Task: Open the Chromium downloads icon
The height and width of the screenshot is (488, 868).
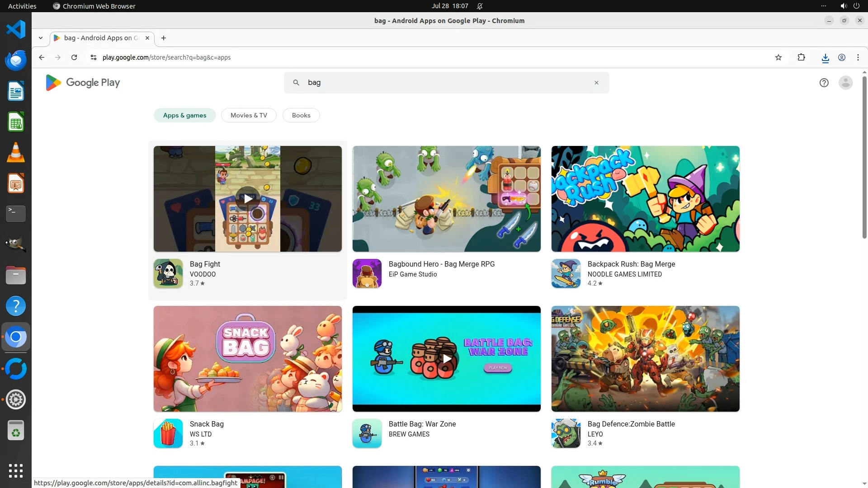Action: point(825,57)
